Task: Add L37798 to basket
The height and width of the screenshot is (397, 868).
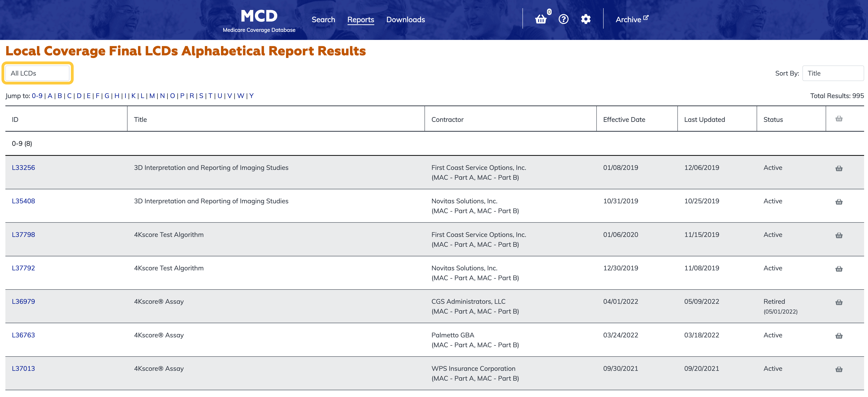Action: click(x=839, y=235)
